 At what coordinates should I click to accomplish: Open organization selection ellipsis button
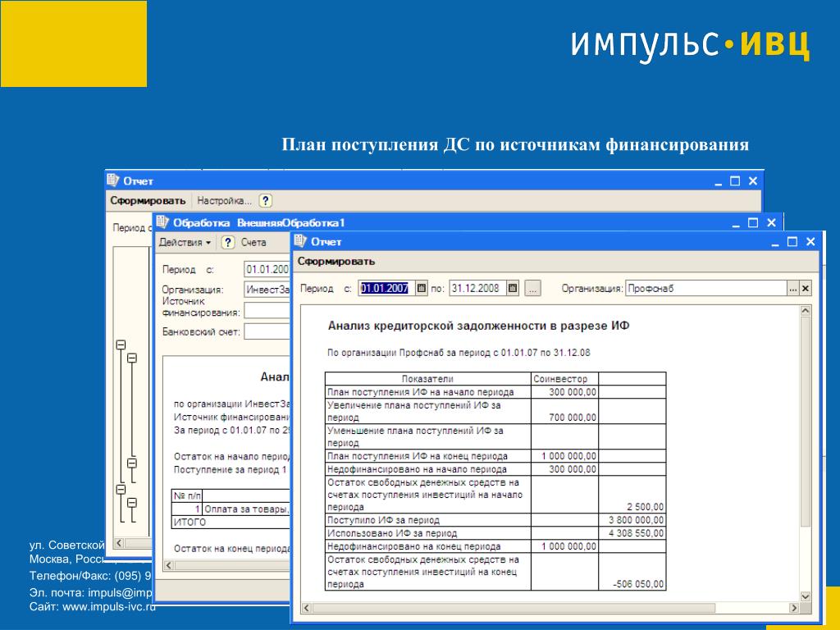point(793,289)
